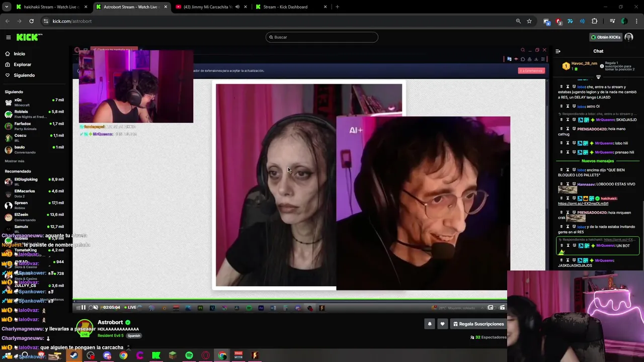Open Spotify from the taskbar
Image resolution: width=644 pixels, height=362 pixels.
pos(189,356)
